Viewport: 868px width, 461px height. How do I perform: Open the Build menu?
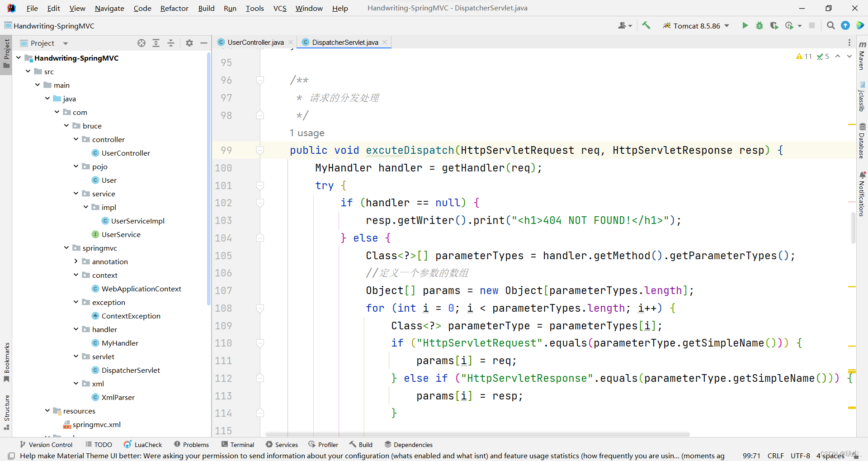[x=206, y=8]
